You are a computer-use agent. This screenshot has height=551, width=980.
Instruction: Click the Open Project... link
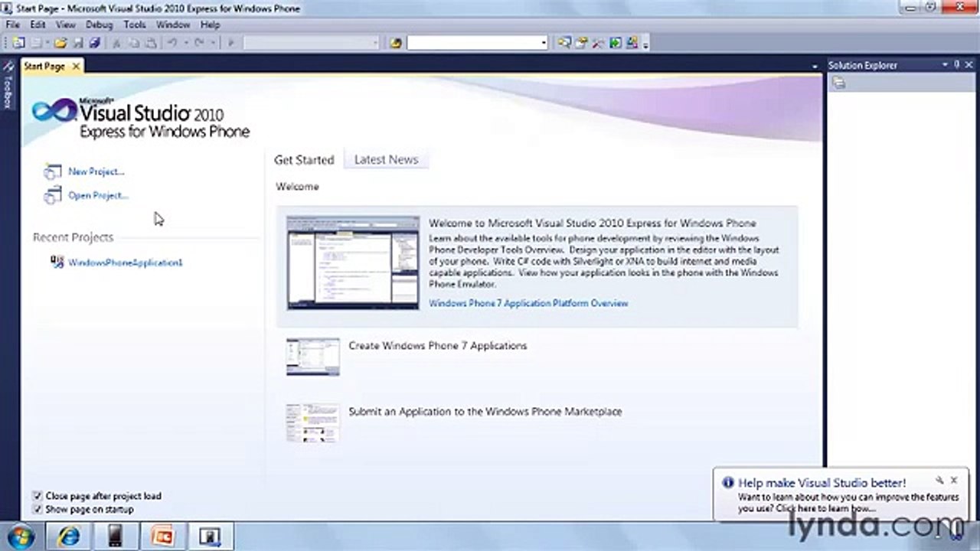pos(98,195)
